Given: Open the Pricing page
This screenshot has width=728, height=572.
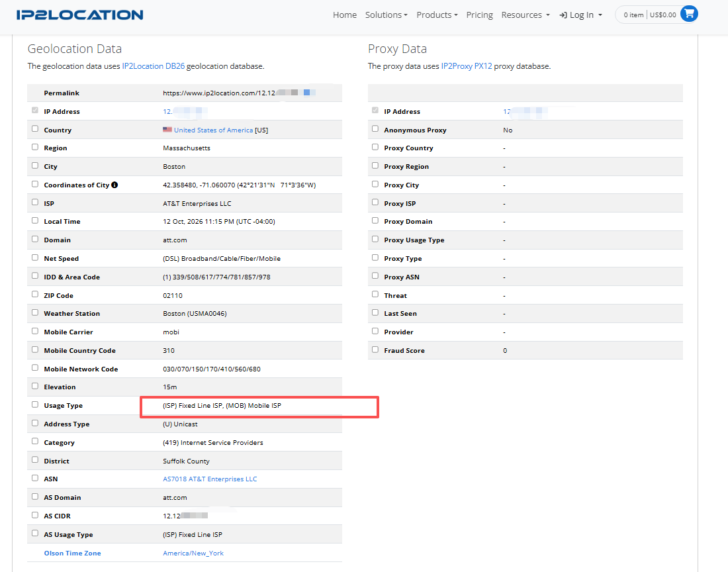Looking at the screenshot, I should (480, 15).
